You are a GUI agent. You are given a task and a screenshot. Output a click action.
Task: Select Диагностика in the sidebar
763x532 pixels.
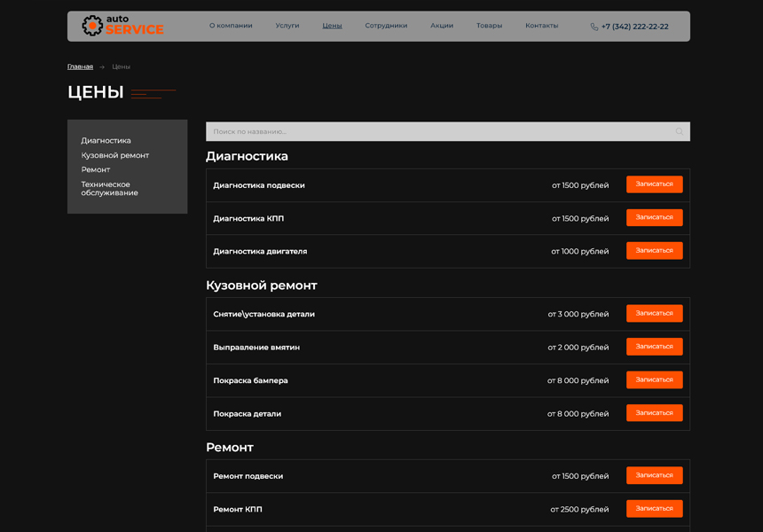[x=106, y=141]
